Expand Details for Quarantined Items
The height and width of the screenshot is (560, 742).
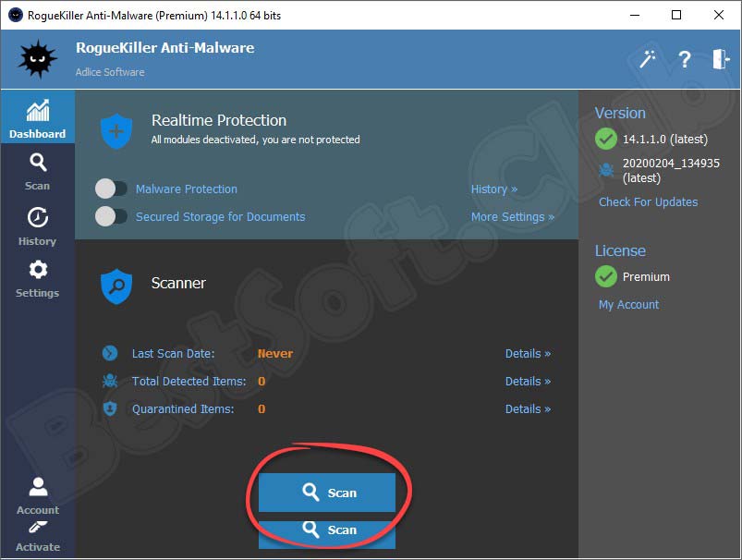pyautogui.click(x=527, y=408)
